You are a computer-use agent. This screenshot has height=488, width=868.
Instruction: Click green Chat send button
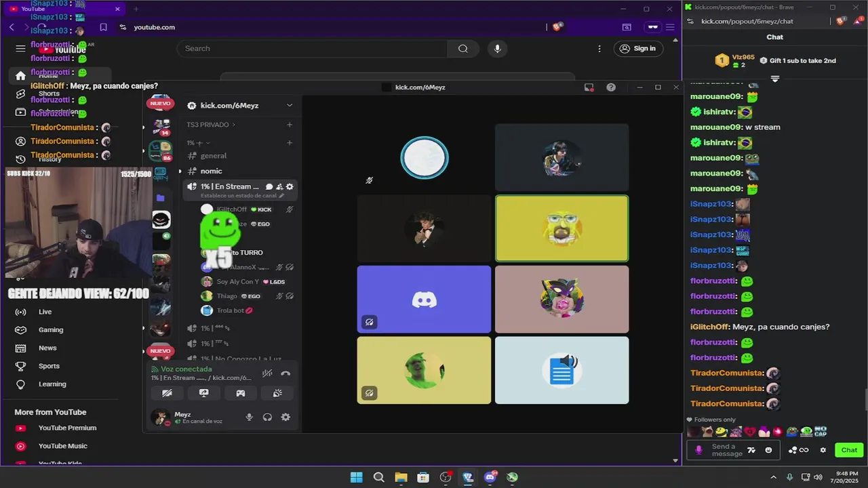point(849,450)
